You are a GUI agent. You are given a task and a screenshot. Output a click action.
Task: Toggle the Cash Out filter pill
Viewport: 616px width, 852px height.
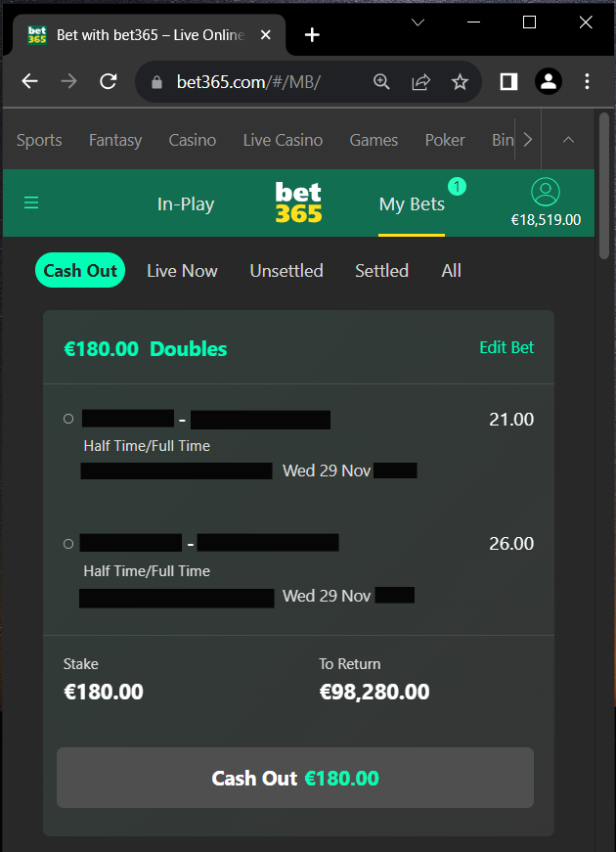click(x=80, y=270)
